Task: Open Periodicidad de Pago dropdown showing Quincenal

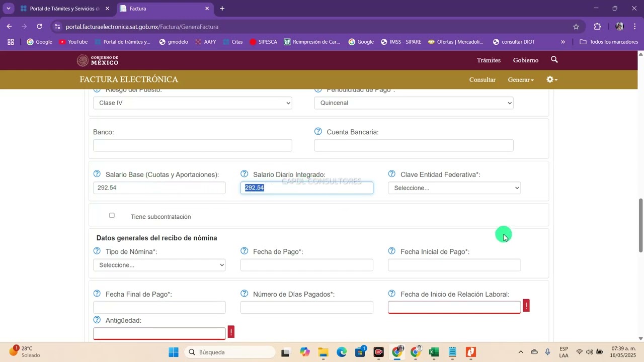Action: point(414,103)
